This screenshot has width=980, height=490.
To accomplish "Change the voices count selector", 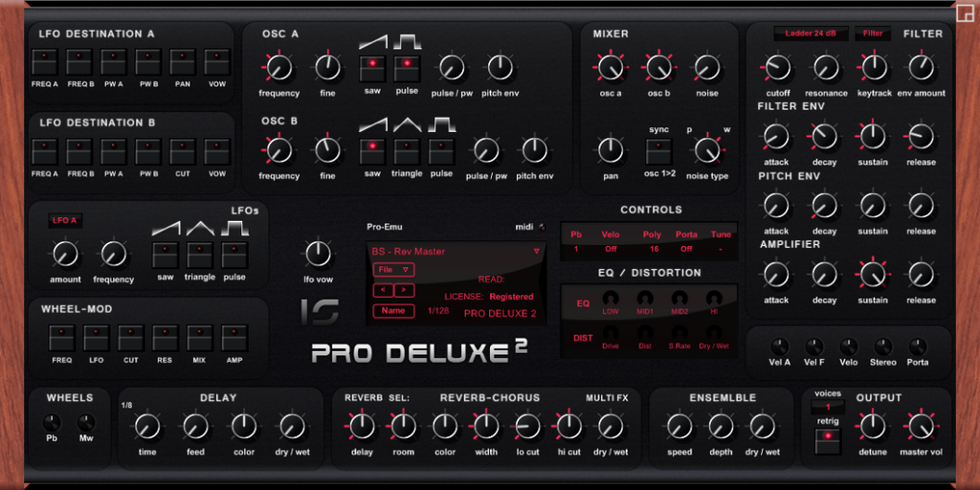I will click(x=828, y=407).
